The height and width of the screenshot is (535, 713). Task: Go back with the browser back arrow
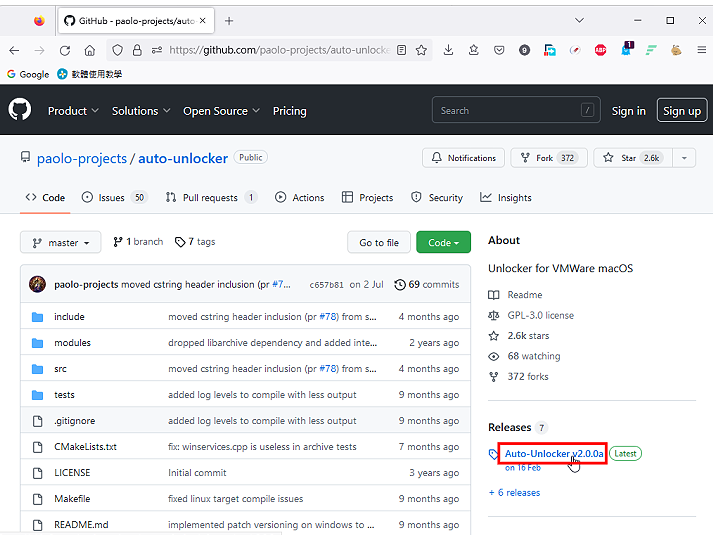[14, 50]
